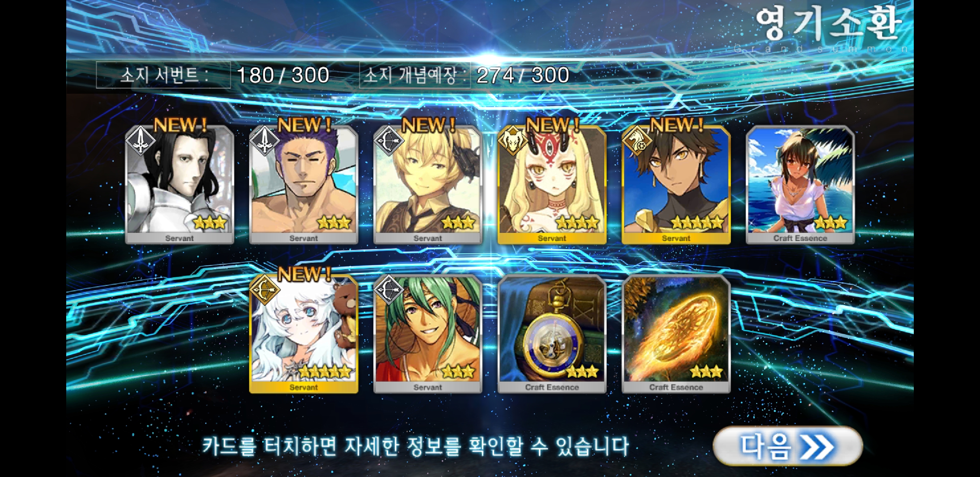Click gold Archer icon on white-haired card

coord(265,290)
